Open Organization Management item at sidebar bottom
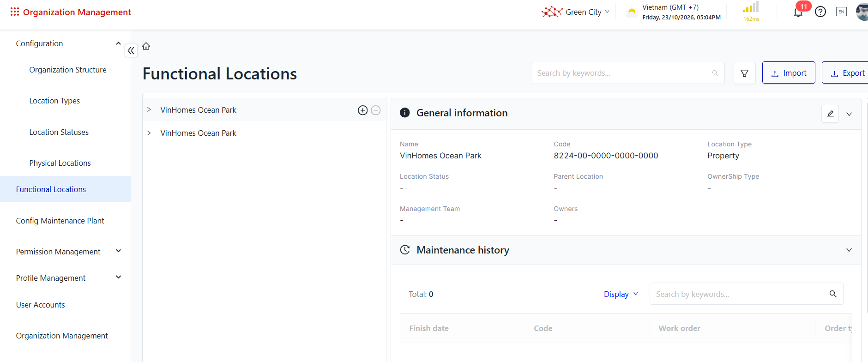Image resolution: width=868 pixels, height=362 pixels. coord(62,336)
